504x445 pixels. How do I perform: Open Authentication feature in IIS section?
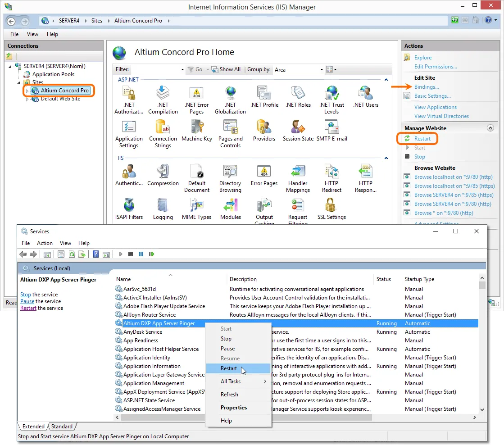129,175
